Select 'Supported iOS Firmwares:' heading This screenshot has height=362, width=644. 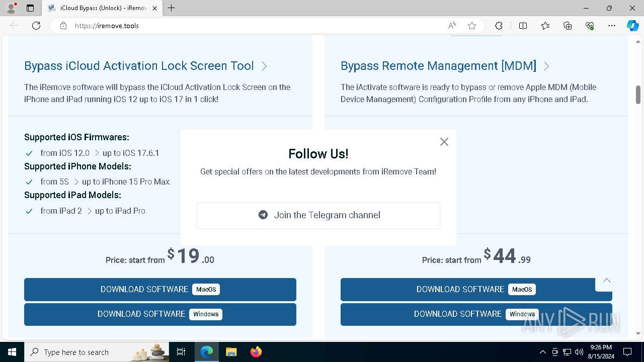coord(76,137)
